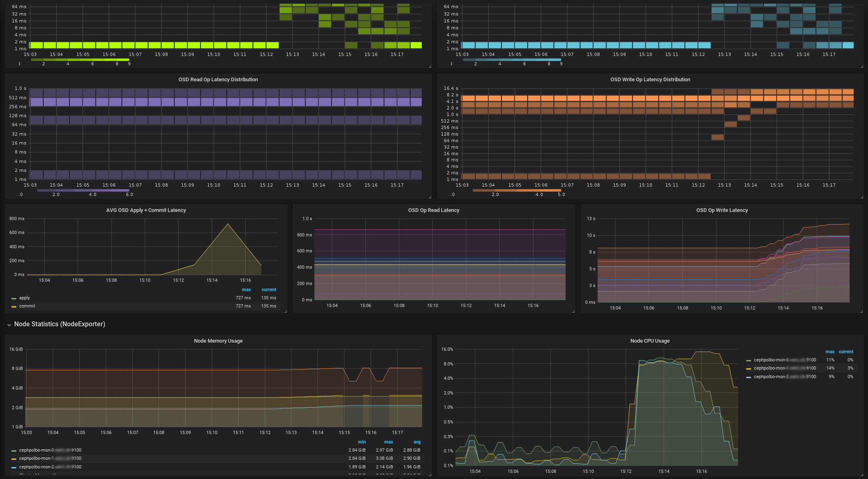Click the cephpolbo-mon-1 color icon in CPU legend

[749, 369]
